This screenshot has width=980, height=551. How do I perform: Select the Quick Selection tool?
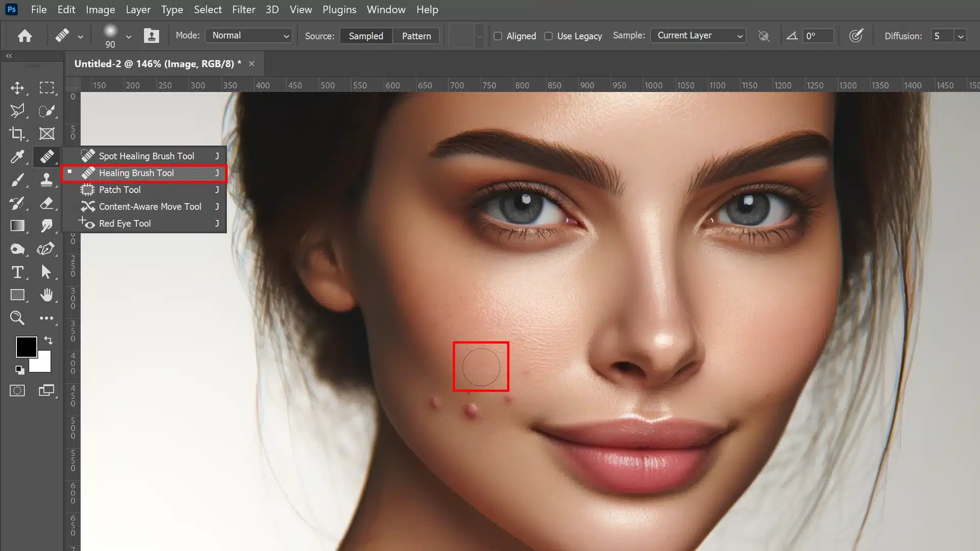click(46, 111)
